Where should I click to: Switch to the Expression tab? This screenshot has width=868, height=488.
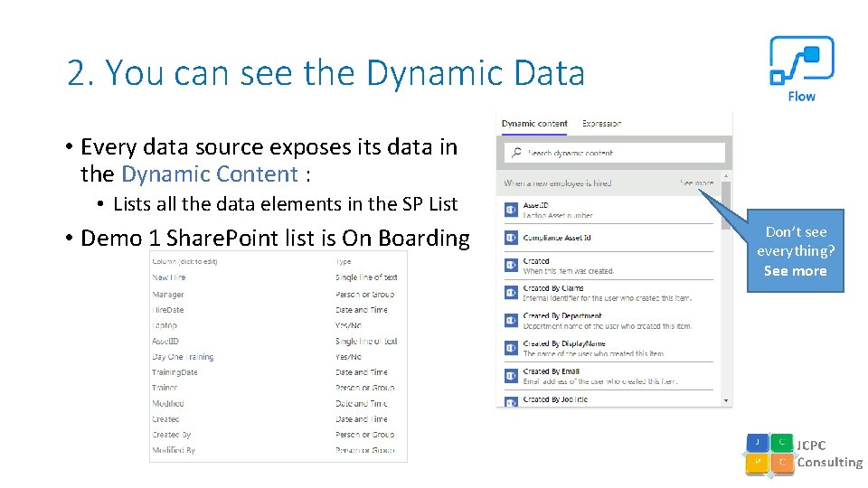click(x=602, y=124)
